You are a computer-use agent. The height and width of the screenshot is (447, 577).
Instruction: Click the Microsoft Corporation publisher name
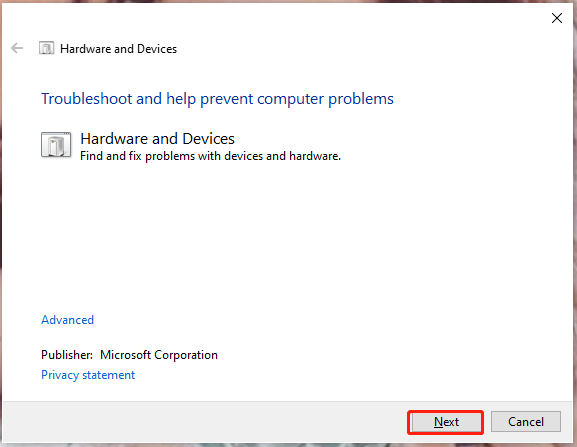[159, 355]
